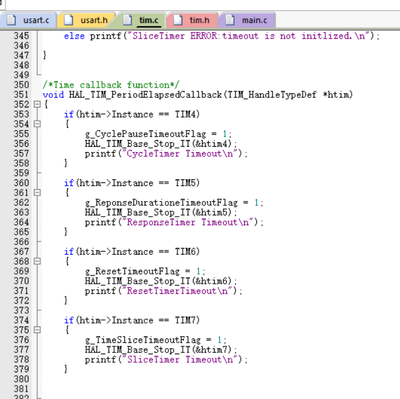Click the file icon on tim.c tab

[x=127, y=20]
